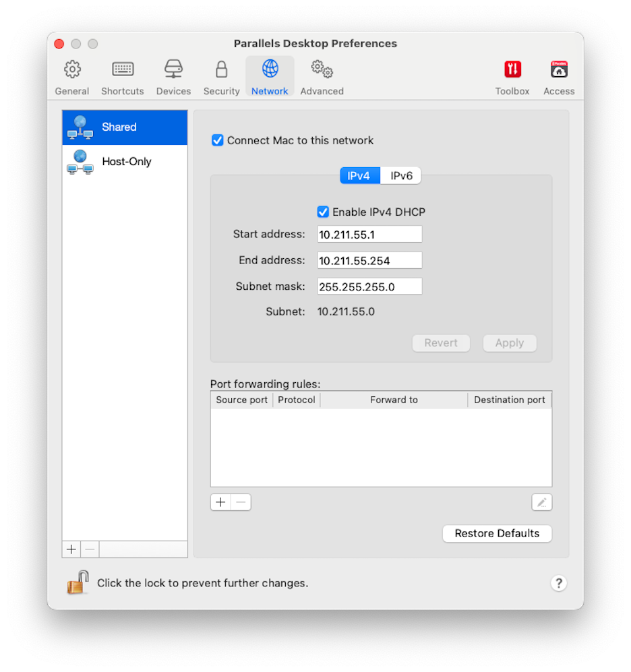Toggle Connect Mac to this network

pyautogui.click(x=218, y=140)
